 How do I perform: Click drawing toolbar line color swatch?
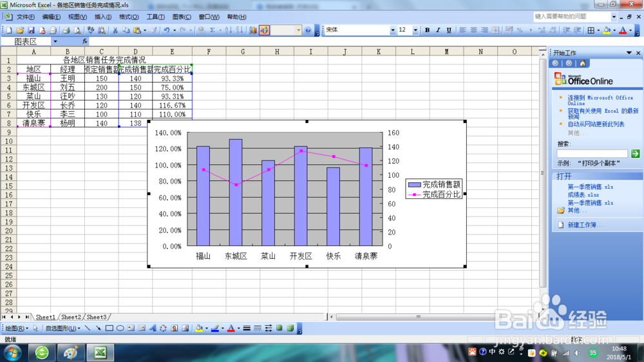pos(215,329)
